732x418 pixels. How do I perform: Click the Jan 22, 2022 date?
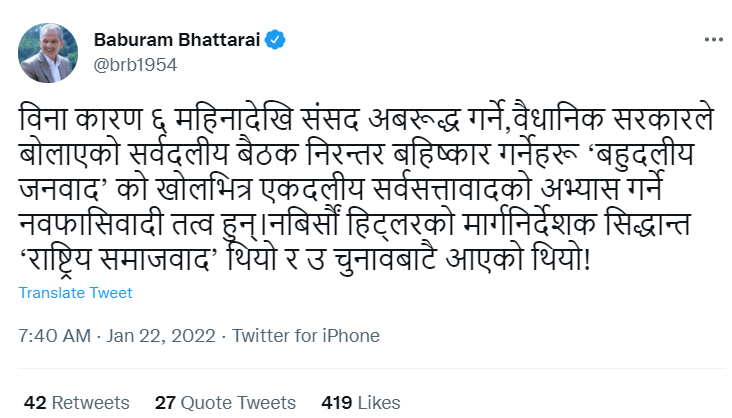[x=161, y=336]
